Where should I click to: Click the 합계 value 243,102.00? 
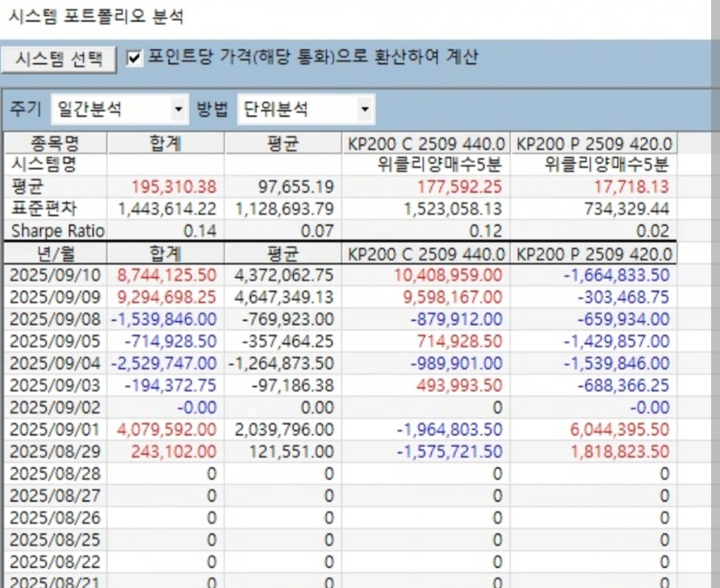[174, 452]
